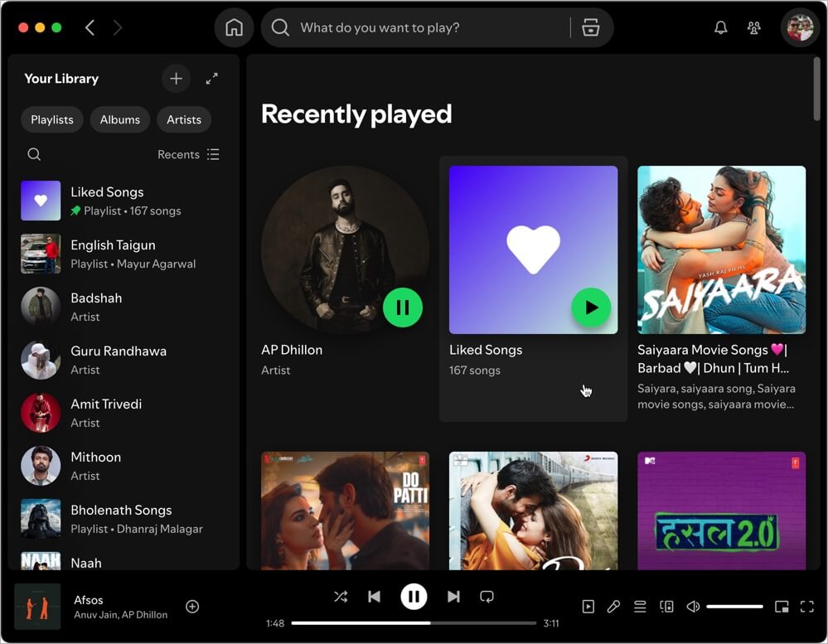Skip to previous track

click(374, 597)
